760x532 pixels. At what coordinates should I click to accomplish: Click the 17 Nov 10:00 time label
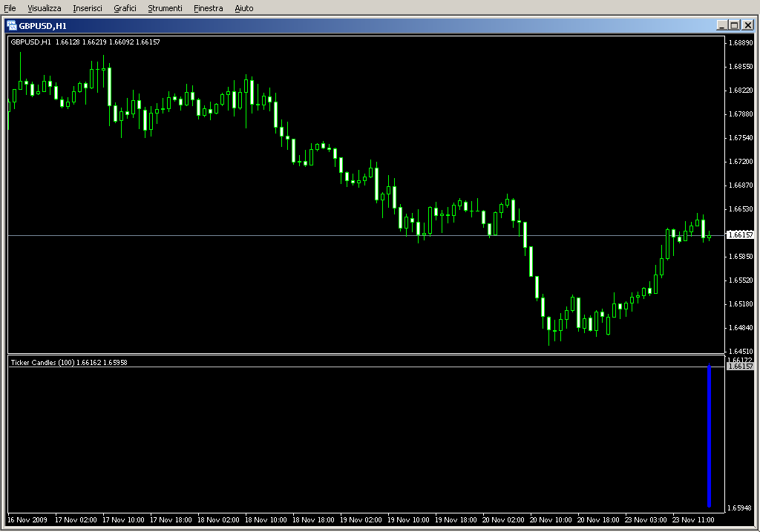pyautogui.click(x=123, y=520)
